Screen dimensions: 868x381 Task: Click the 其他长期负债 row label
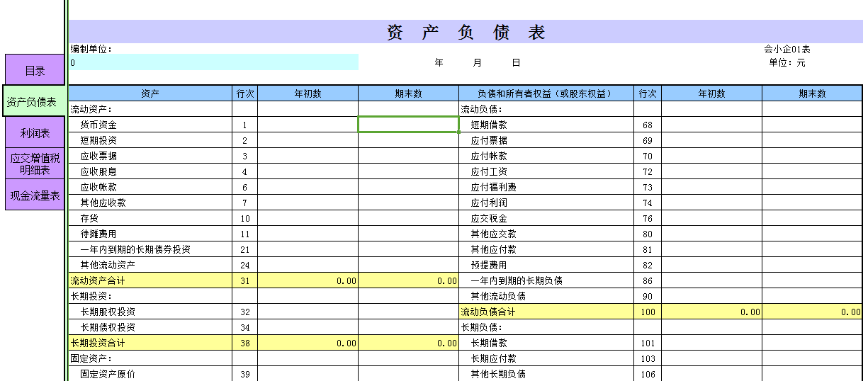click(x=498, y=374)
